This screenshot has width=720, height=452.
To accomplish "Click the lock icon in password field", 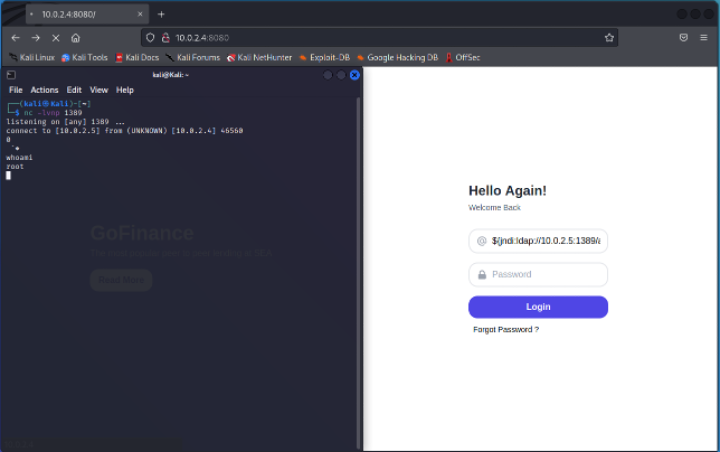I will (482, 275).
